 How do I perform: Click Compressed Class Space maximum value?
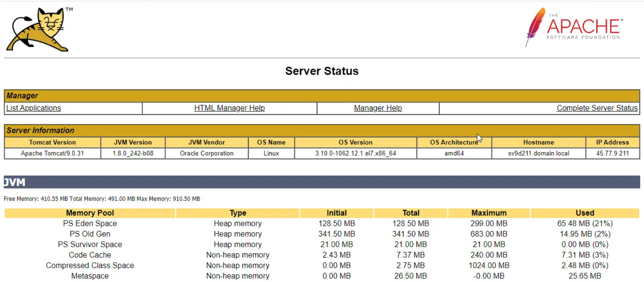(489, 266)
